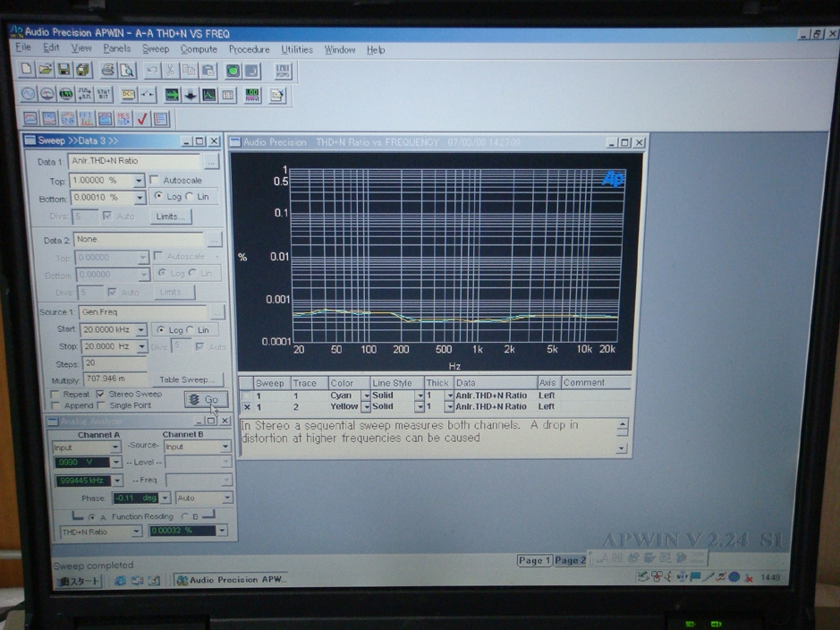Image resolution: width=840 pixels, height=630 pixels.
Task: Click the DCX panel toolbar icon
Action: point(129,95)
